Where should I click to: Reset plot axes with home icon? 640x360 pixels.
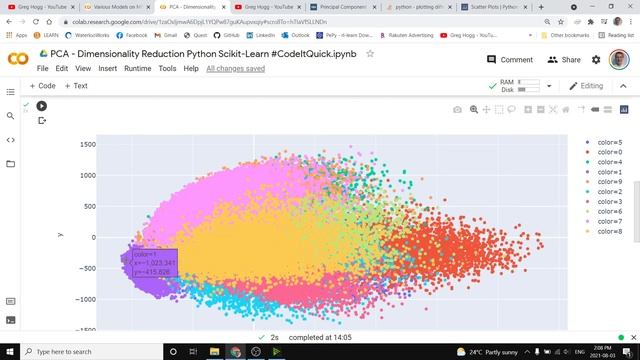click(x=566, y=109)
